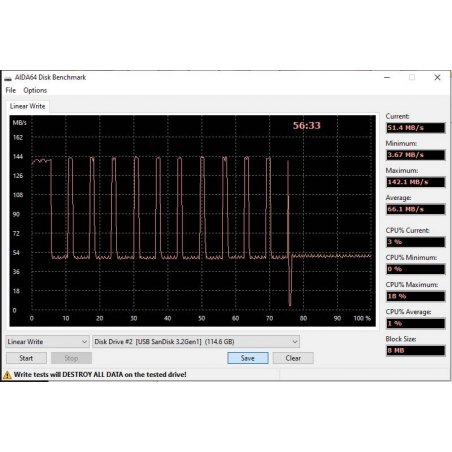Click the yellow warning triangle icon

click(x=7, y=375)
